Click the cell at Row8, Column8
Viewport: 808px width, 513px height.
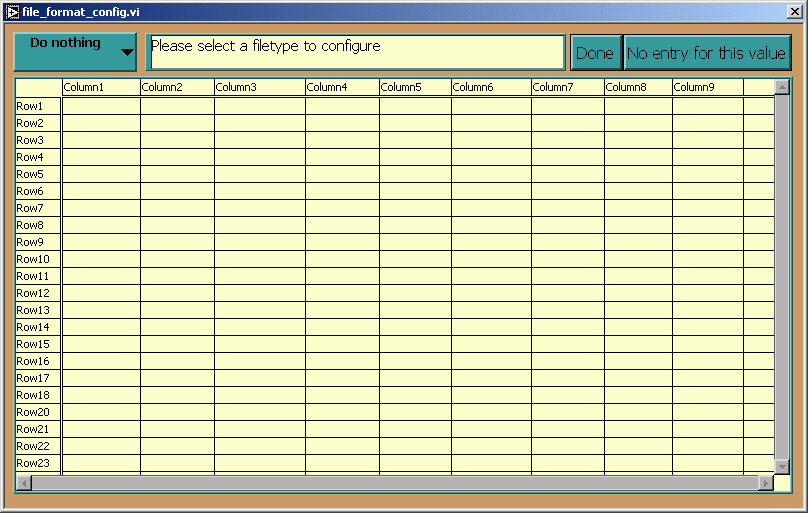638,225
